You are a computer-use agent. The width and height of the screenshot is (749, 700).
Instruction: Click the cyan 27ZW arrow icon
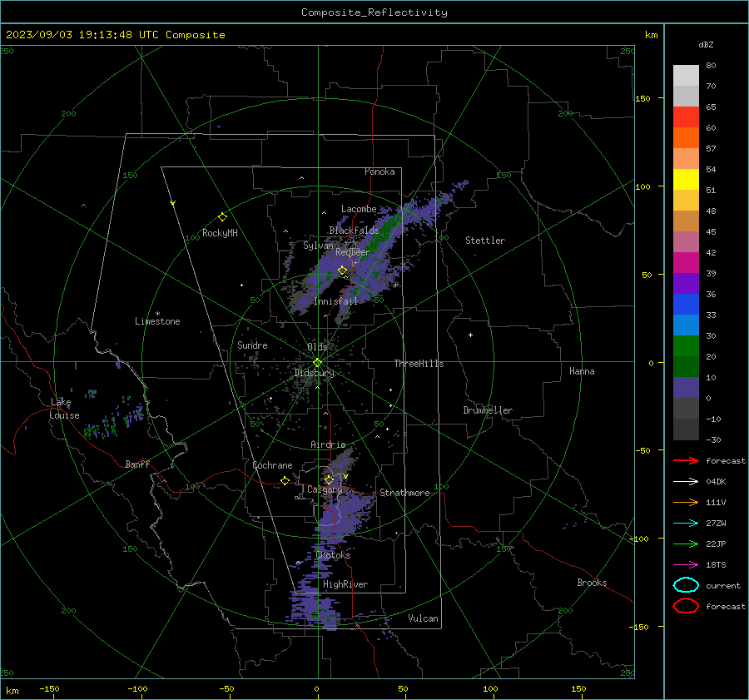coord(686,524)
